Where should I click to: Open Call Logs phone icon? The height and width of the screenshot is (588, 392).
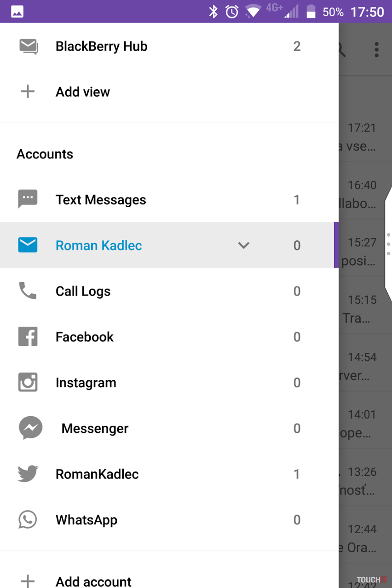[x=28, y=291]
